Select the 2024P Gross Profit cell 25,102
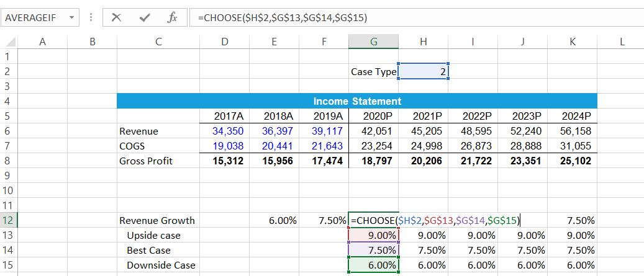This screenshot has height=276, width=644. 572,161
